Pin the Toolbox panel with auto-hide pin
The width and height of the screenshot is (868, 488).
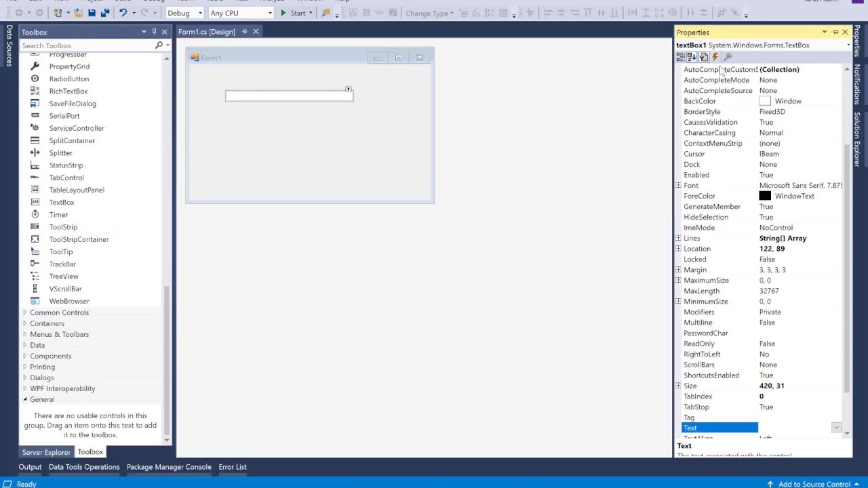(154, 32)
